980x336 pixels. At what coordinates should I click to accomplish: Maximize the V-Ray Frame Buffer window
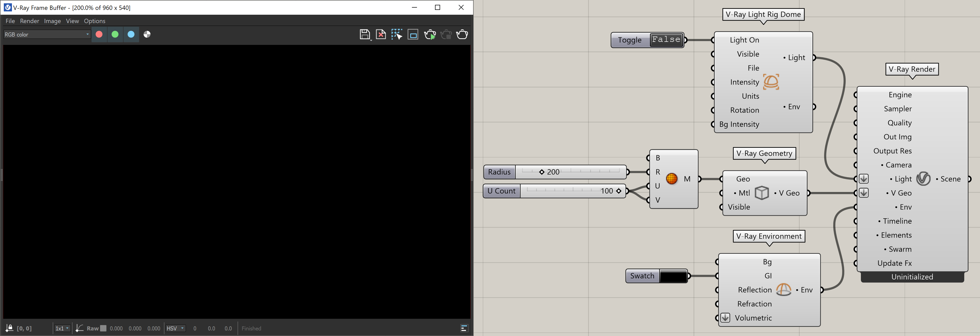(x=438, y=7)
